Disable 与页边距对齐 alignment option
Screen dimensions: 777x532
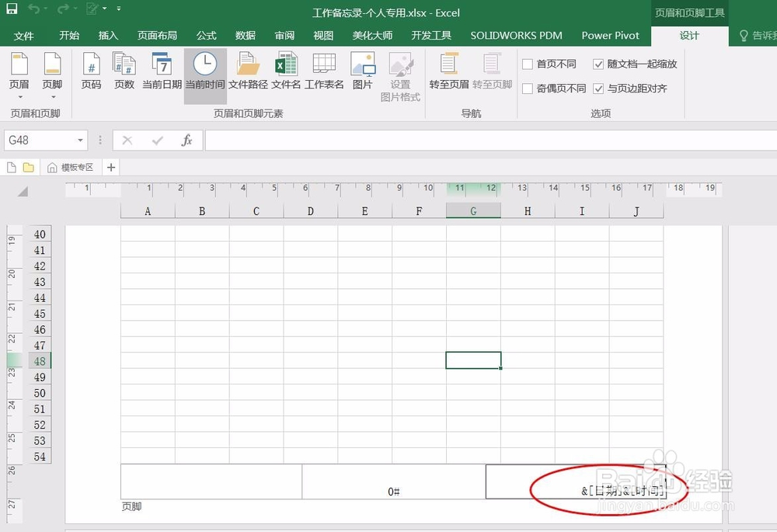tap(598, 88)
